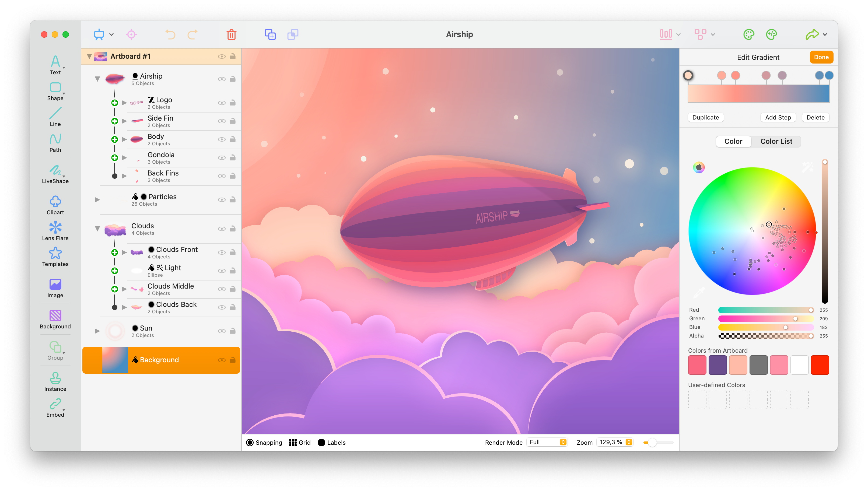Screen dimensions: 868x491
Task: Delete selection with the trash icon
Action: pos(231,34)
